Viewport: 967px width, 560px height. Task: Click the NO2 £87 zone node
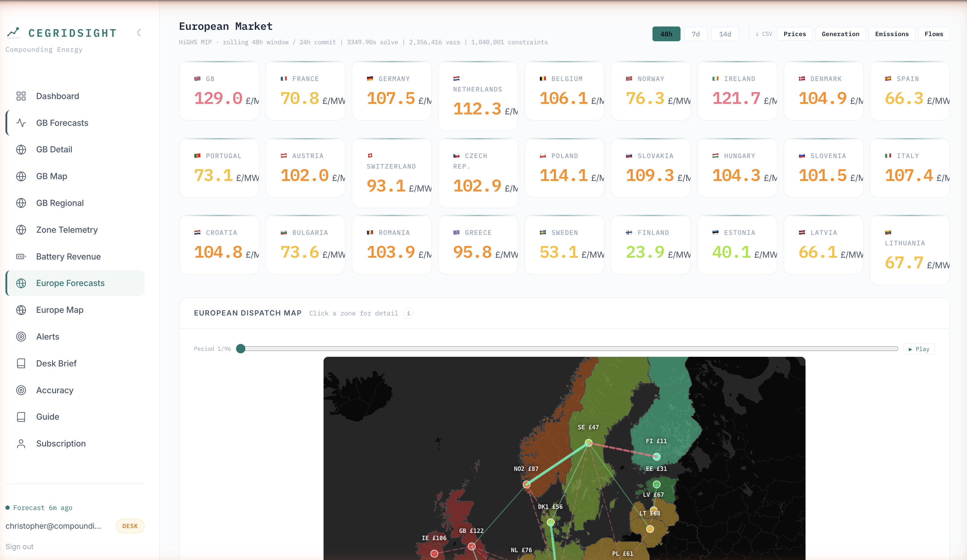tap(527, 484)
